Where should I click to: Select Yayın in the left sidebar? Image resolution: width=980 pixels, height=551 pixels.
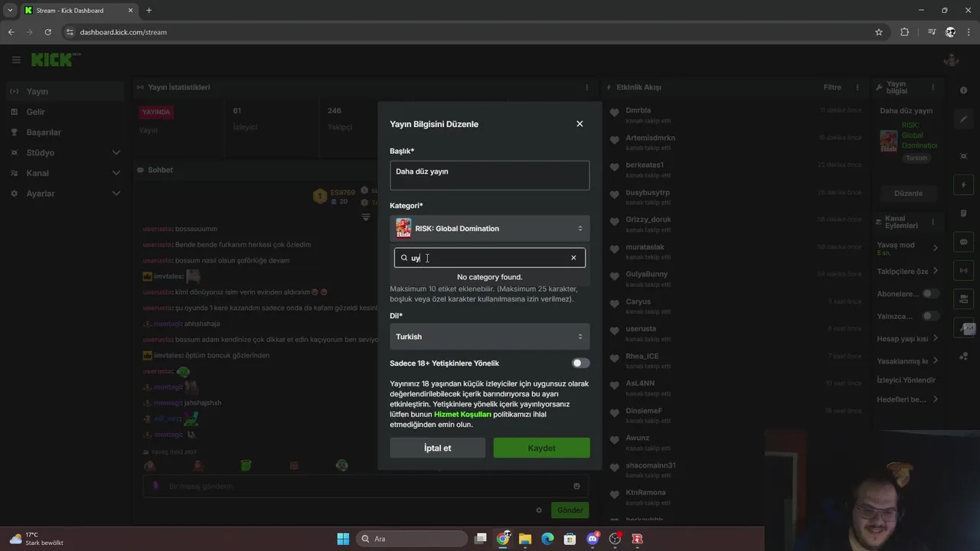pos(65,91)
